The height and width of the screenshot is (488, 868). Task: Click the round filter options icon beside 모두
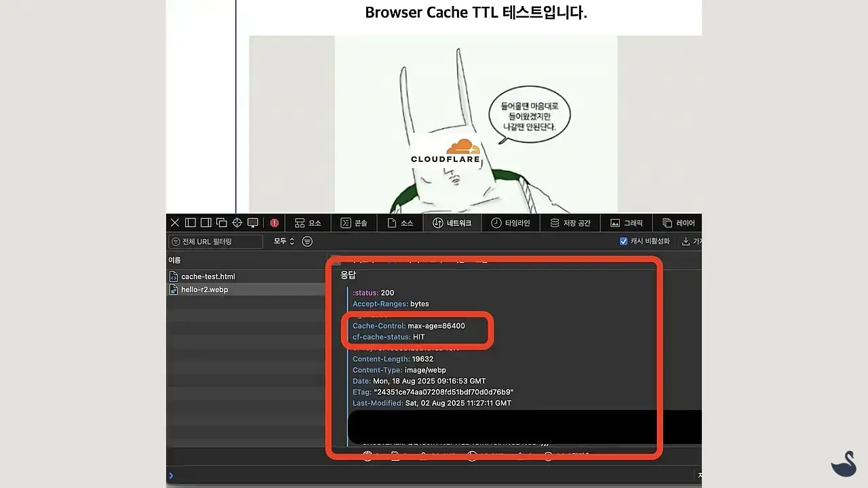(307, 241)
